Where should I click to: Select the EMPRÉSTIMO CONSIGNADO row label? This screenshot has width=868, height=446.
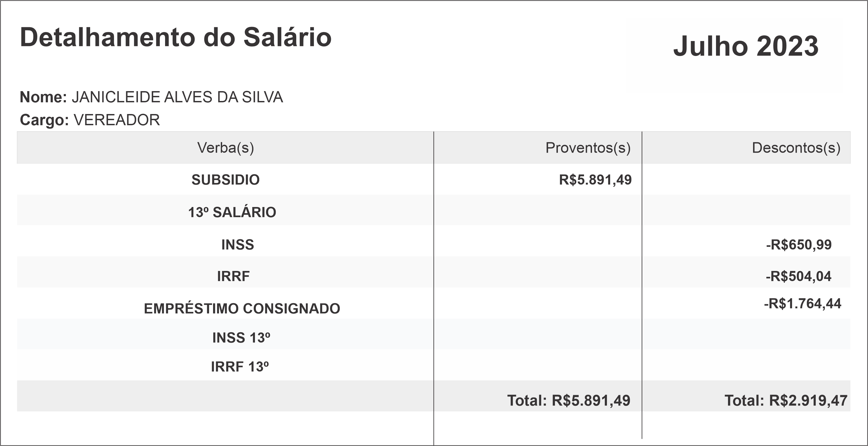(242, 309)
